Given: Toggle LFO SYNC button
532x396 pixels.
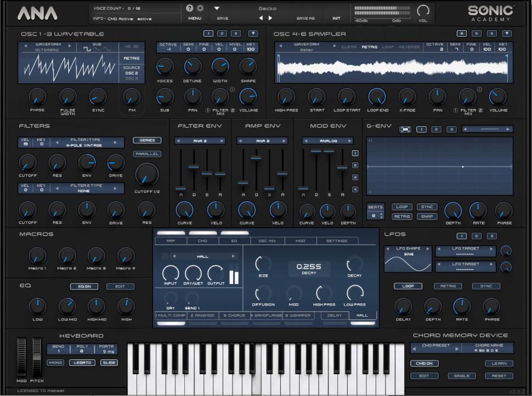Looking at the screenshot, I should point(486,286).
